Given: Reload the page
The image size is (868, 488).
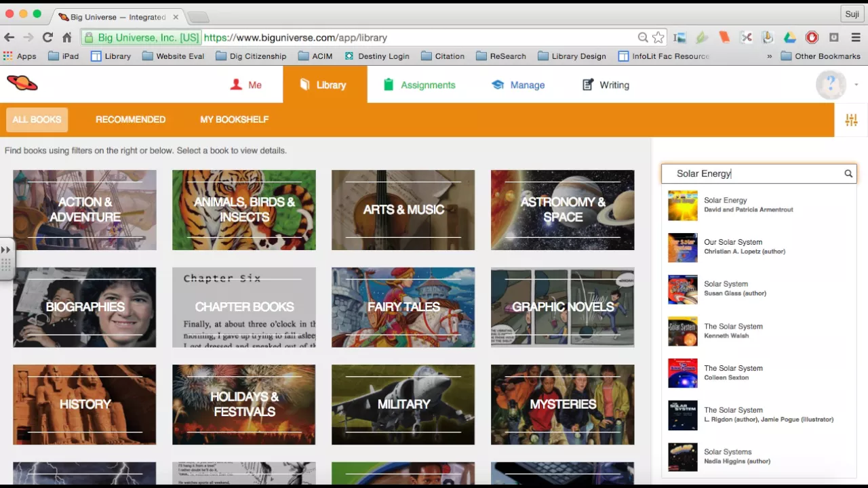Looking at the screenshot, I should 47,38.
